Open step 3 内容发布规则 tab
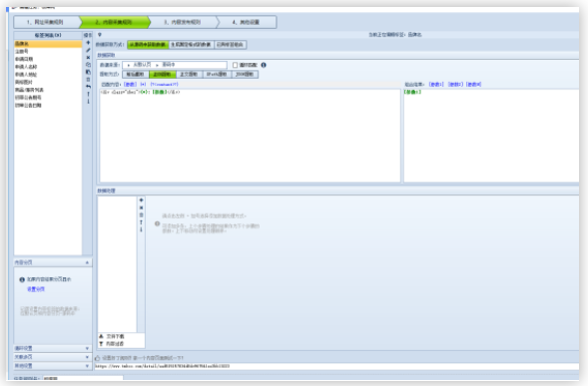The image size is (588, 386). 183,22
